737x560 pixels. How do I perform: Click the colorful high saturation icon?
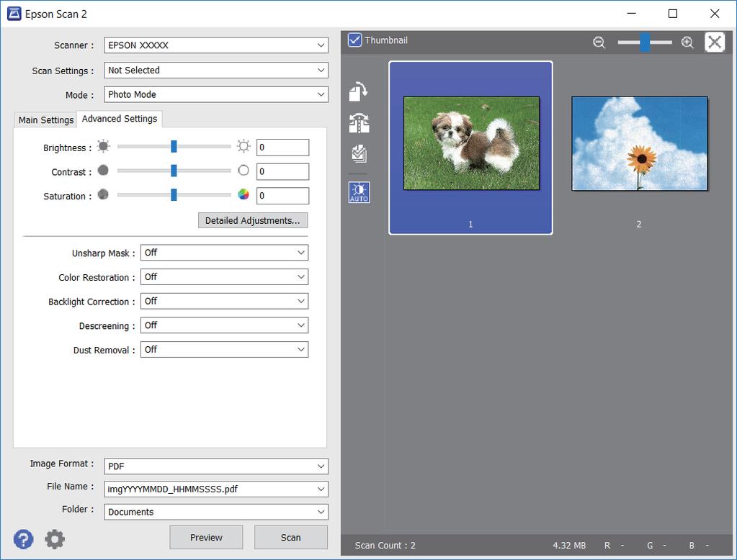pyautogui.click(x=244, y=194)
